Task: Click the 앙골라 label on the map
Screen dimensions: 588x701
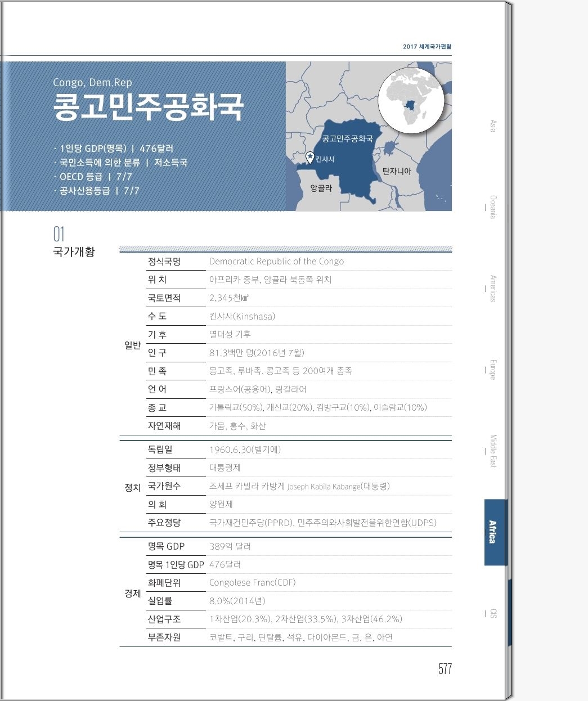Action: coord(321,188)
